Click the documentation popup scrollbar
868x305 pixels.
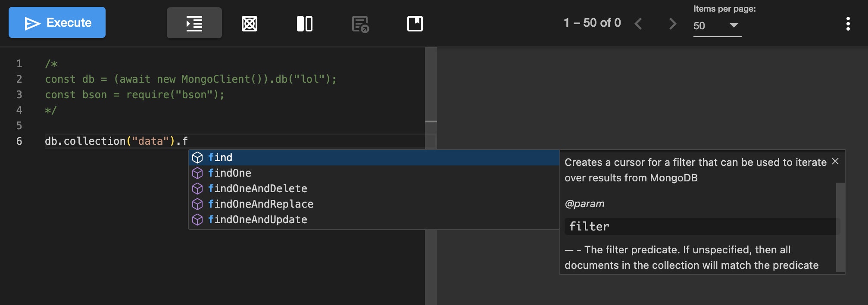(840, 227)
